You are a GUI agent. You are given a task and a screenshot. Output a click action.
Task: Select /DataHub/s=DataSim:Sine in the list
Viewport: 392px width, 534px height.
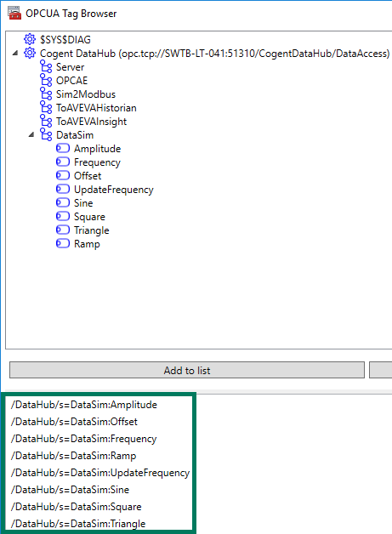[x=70, y=490]
